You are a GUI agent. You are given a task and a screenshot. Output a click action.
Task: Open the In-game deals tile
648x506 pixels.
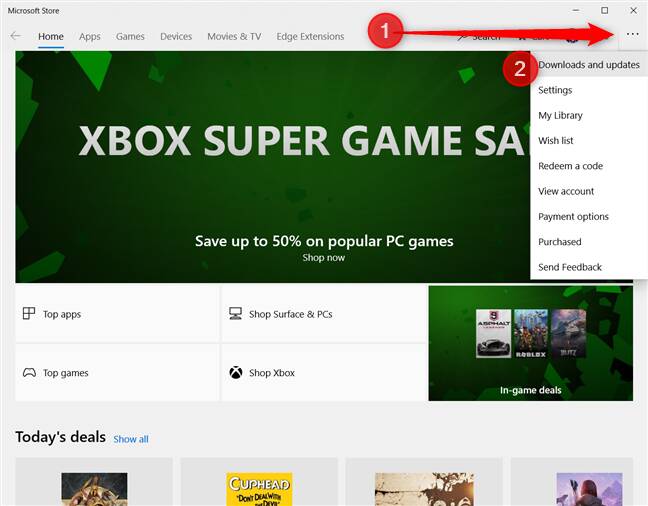point(530,343)
